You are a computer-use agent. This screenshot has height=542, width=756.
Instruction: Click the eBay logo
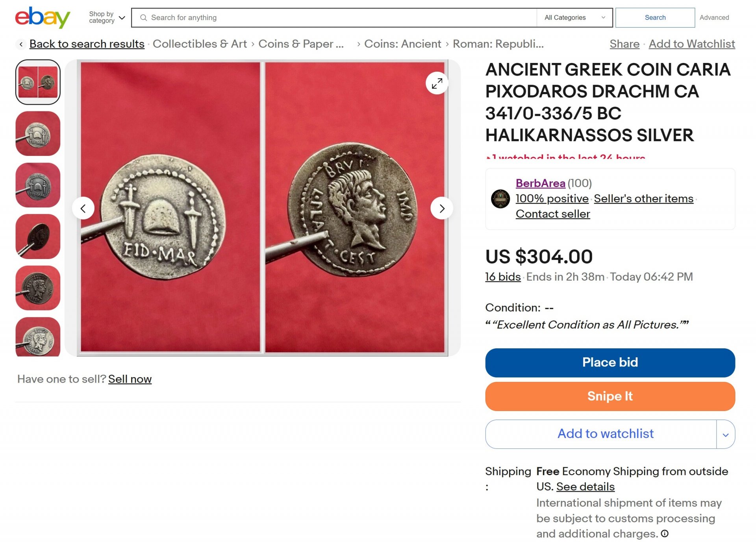[43, 17]
